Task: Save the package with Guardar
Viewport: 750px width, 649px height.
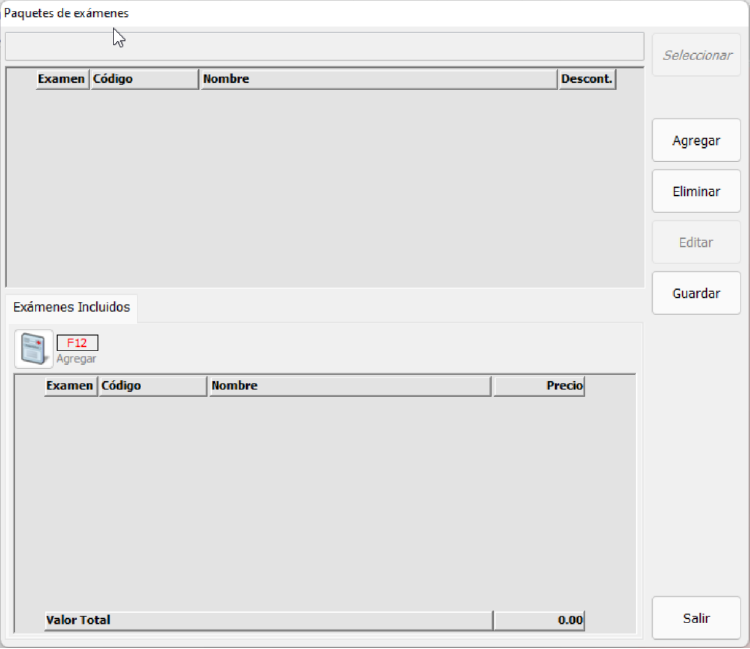Action: (696, 294)
